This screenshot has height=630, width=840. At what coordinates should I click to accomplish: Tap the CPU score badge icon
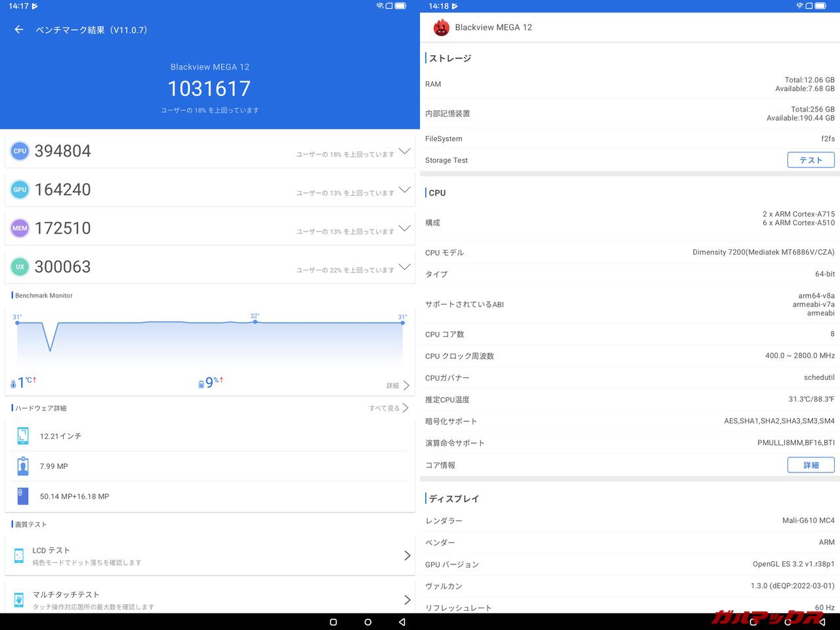[20, 151]
